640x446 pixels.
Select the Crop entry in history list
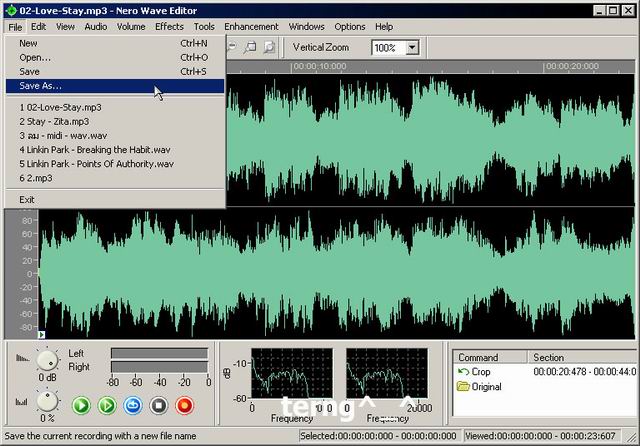tap(481, 372)
